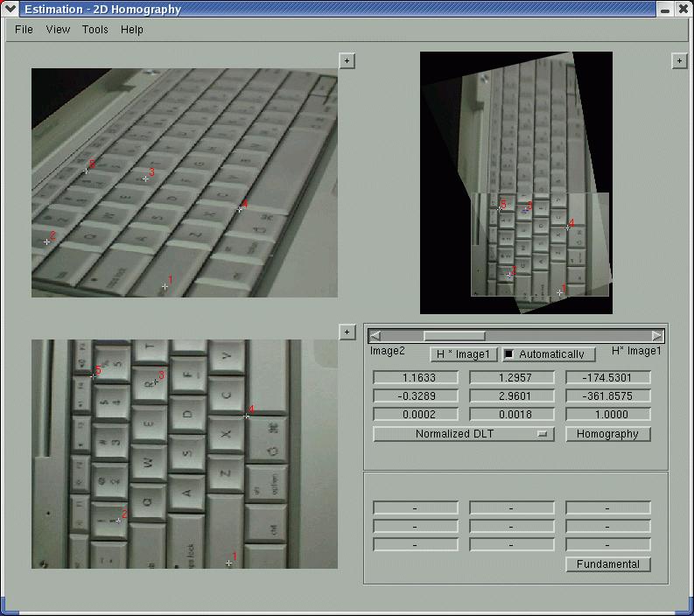Select point marker 1 in top-left image
The height and width of the screenshot is (616, 694).
[165, 286]
